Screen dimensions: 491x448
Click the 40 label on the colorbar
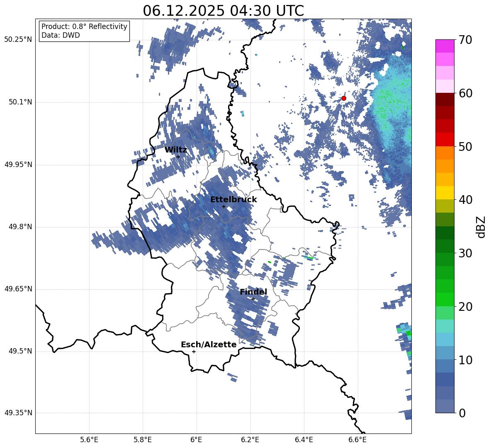(465, 200)
